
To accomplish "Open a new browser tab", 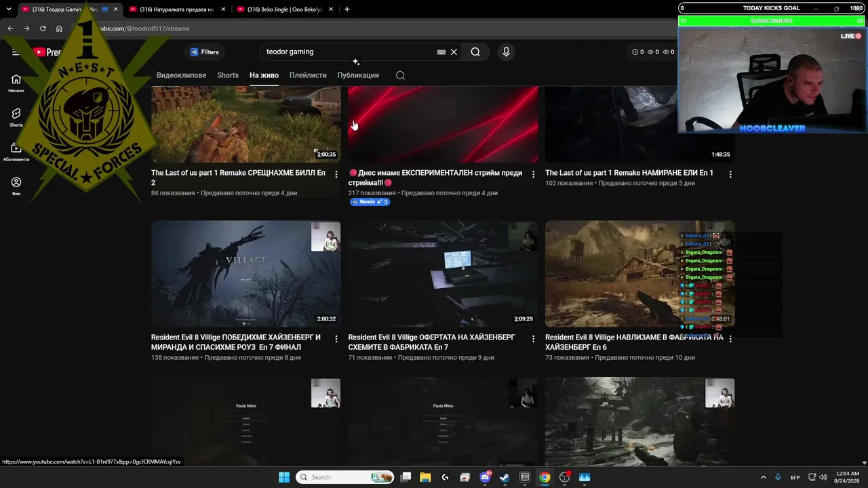I will pyautogui.click(x=347, y=9).
